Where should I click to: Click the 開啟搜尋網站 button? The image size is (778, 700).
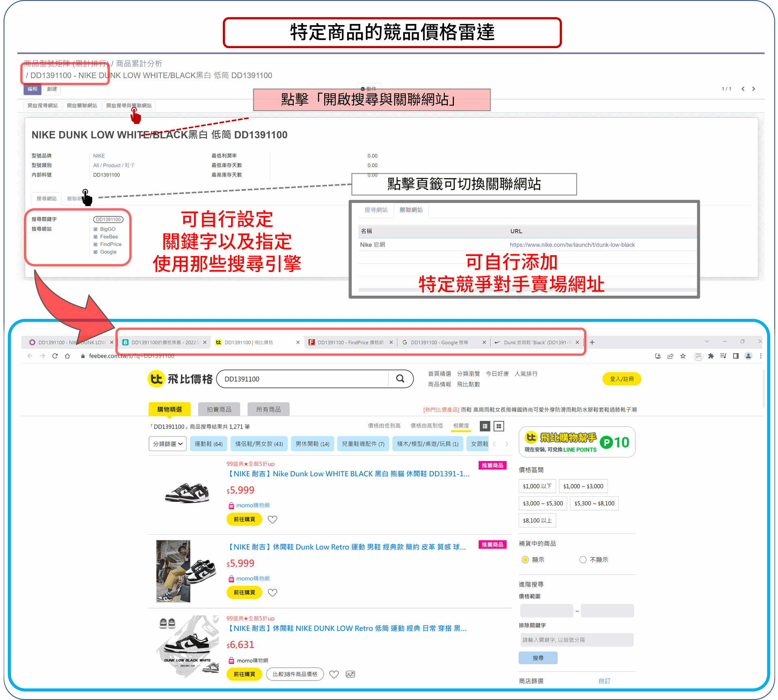43,106
